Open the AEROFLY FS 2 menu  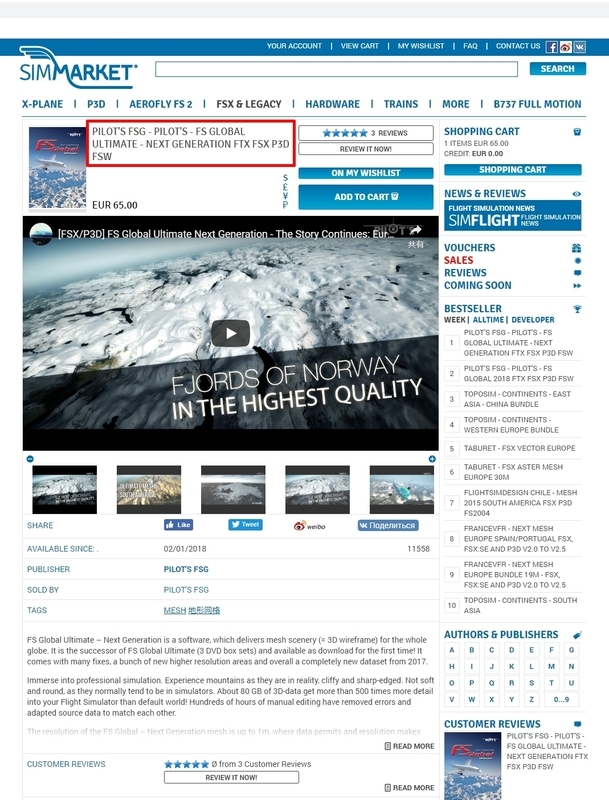point(161,104)
